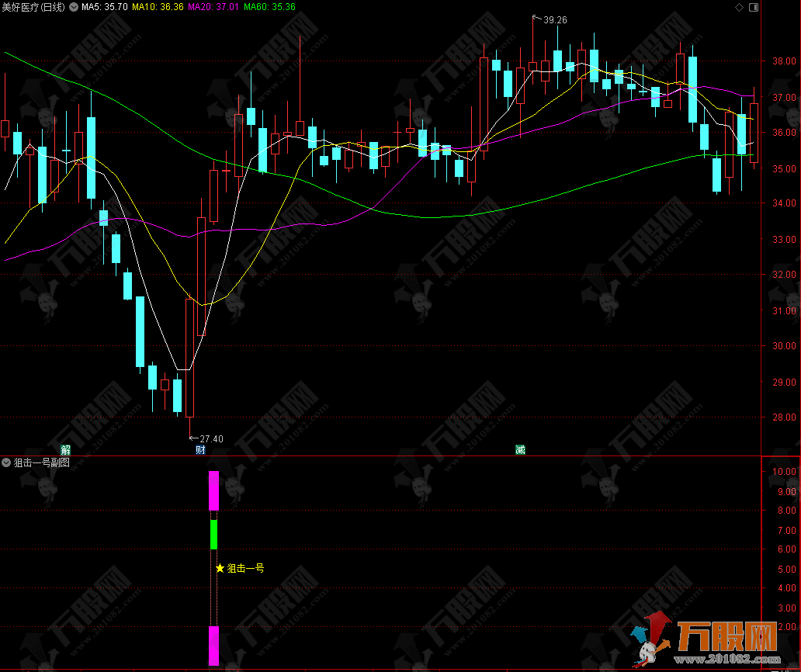This screenshot has height=672, width=801.
Task: Click 35.00 on the price axis
Action: 784,169
